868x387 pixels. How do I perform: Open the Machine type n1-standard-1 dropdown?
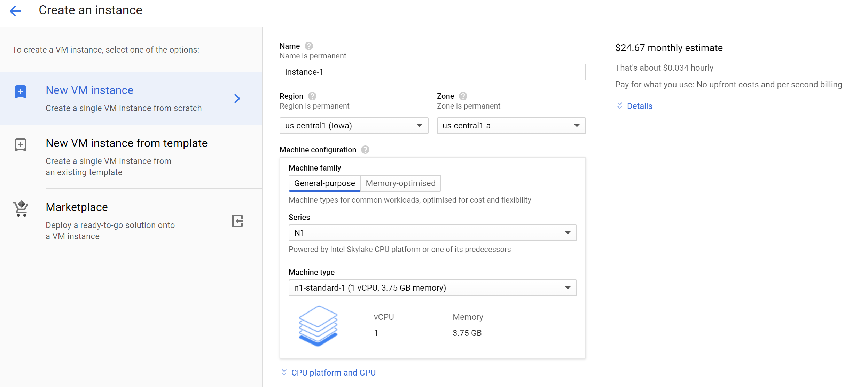[432, 288]
